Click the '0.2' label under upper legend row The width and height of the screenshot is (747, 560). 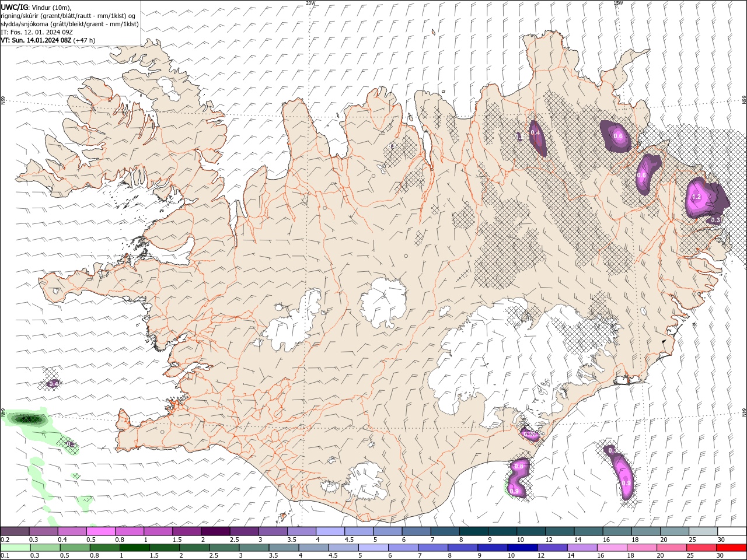(x=5, y=540)
